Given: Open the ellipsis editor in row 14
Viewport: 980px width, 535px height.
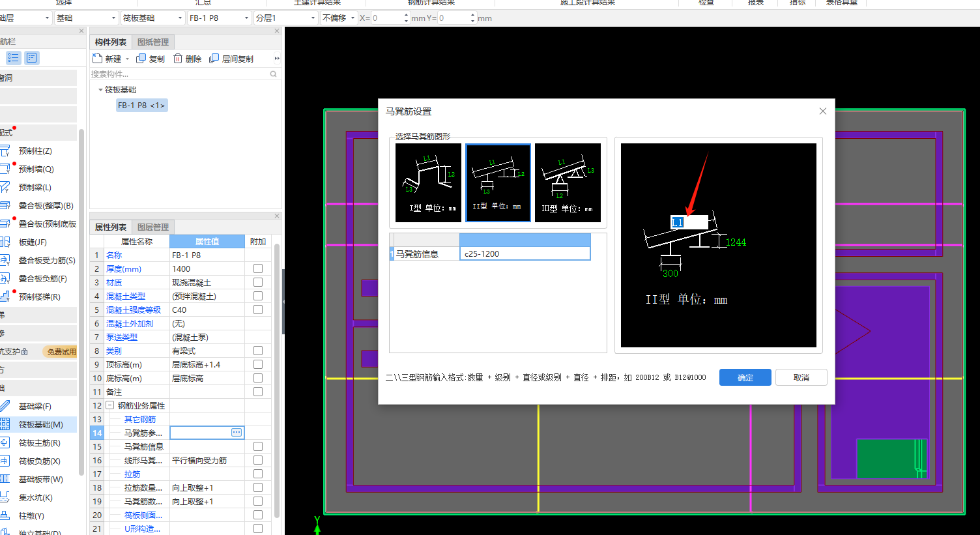Looking at the screenshot, I should [x=237, y=433].
